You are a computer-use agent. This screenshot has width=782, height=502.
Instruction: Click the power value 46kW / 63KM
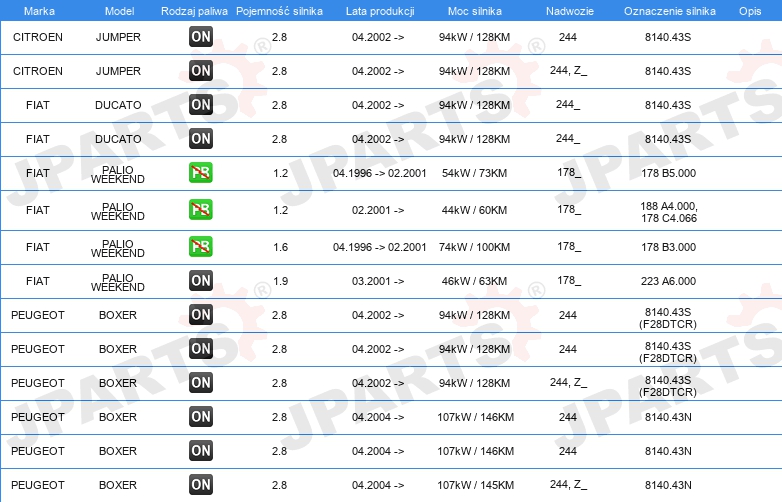[474, 281]
